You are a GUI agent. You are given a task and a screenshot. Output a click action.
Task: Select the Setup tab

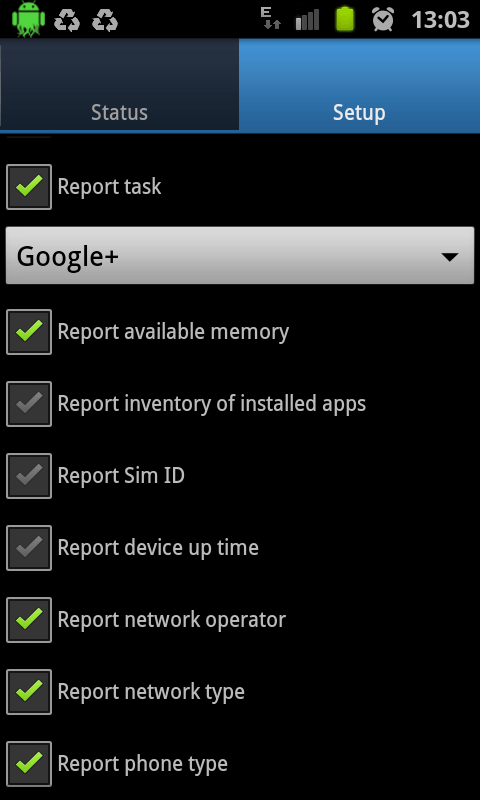coord(360,85)
